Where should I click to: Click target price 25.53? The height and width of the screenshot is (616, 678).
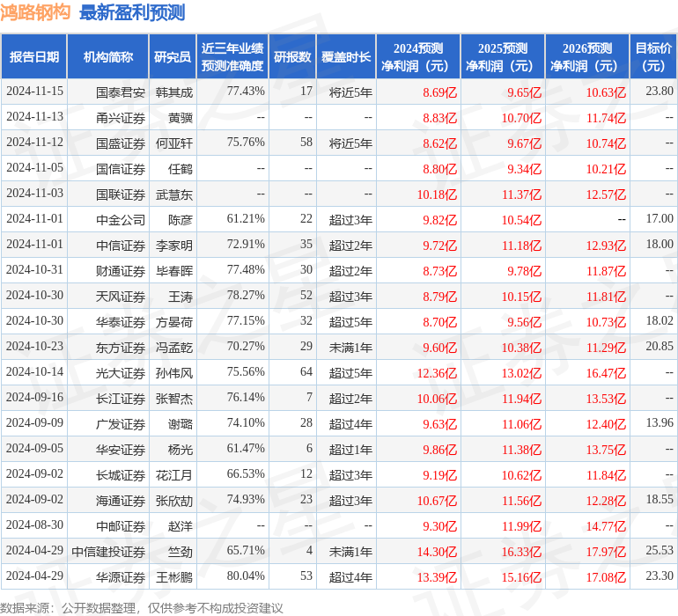(x=660, y=550)
